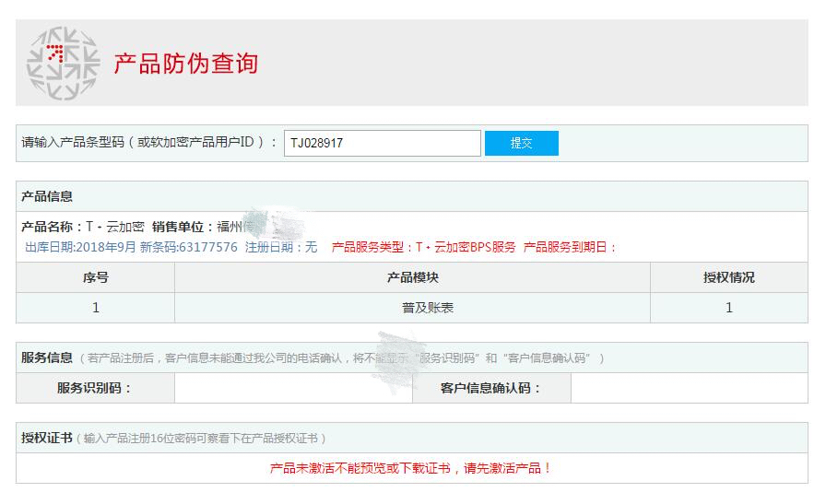Click the red 产品未激活 warning message
This screenshot has width=826, height=504.
coord(410,468)
